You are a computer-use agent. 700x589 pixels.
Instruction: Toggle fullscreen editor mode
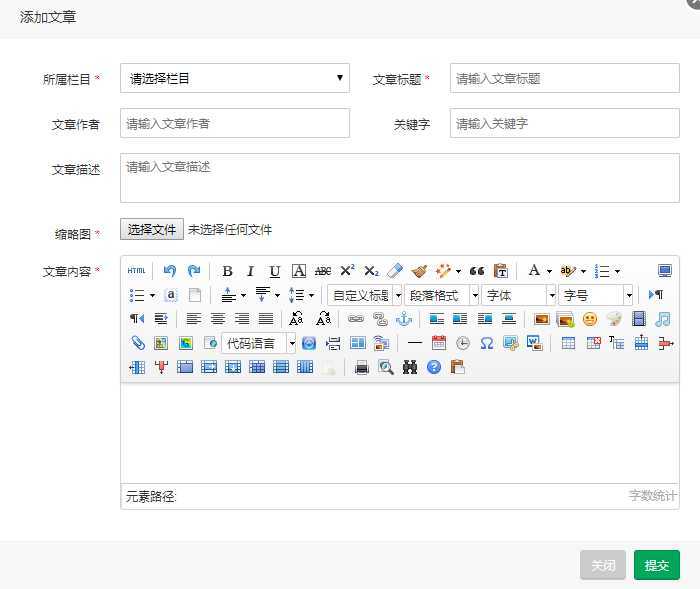click(x=665, y=271)
